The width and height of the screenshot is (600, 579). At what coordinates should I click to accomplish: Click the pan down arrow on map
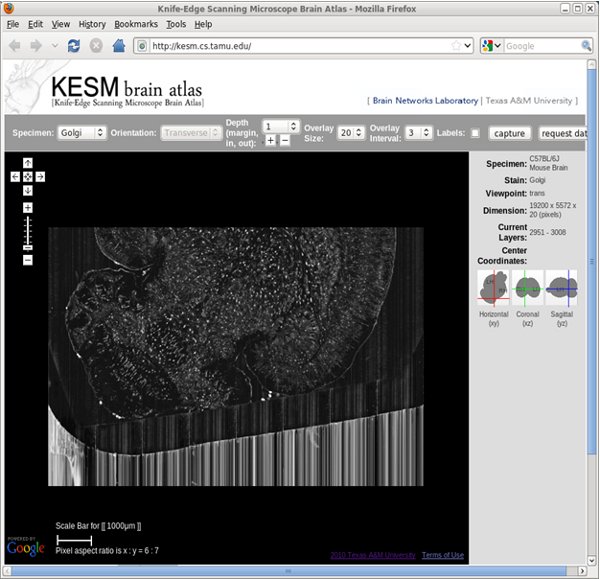click(28, 190)
